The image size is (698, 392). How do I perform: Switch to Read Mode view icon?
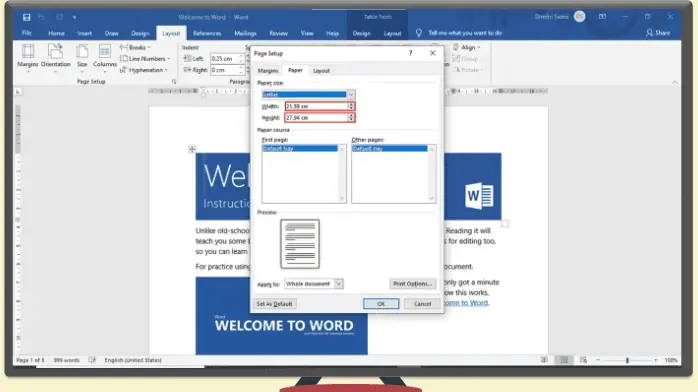click(544, 360)
